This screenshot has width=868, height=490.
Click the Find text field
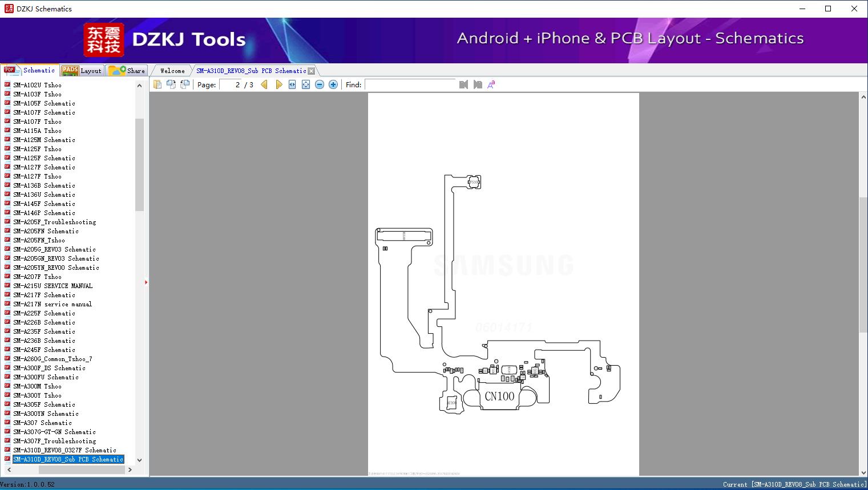coord(410,84)
